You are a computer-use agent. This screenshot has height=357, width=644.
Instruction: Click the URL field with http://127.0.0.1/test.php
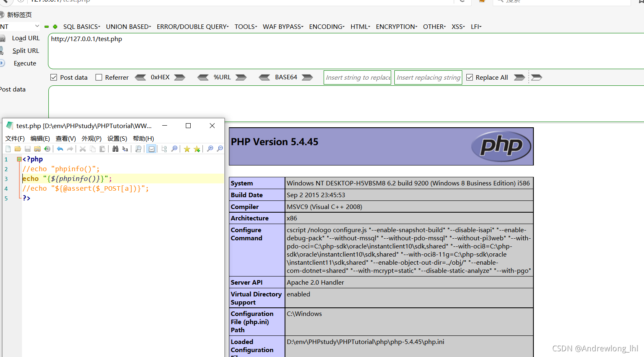pos(346,51)
